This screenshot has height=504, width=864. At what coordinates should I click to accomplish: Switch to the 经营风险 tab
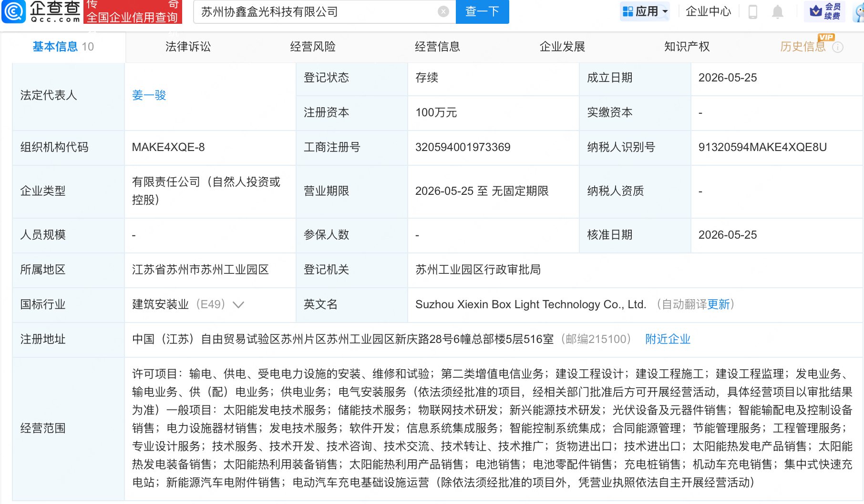(x=313, y=47)
